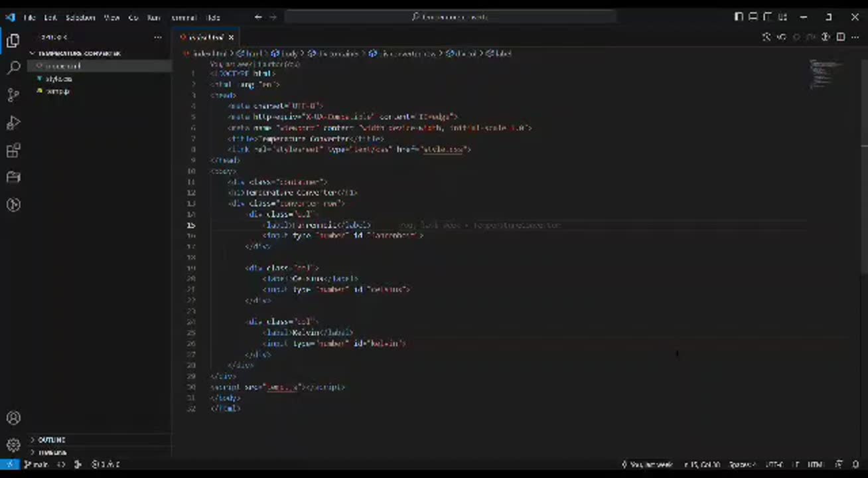
Task: Open the Source Control view
Action: [x=13, y=96]
